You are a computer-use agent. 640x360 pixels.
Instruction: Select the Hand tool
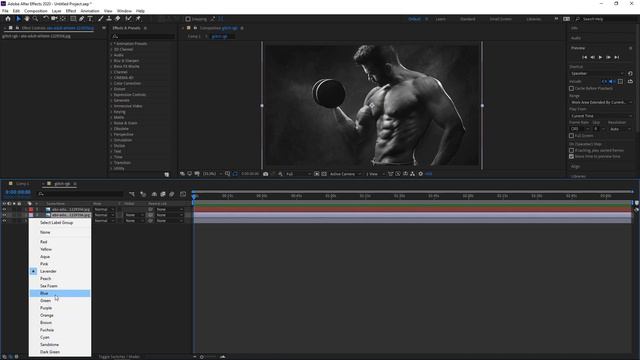pos(27,19)
